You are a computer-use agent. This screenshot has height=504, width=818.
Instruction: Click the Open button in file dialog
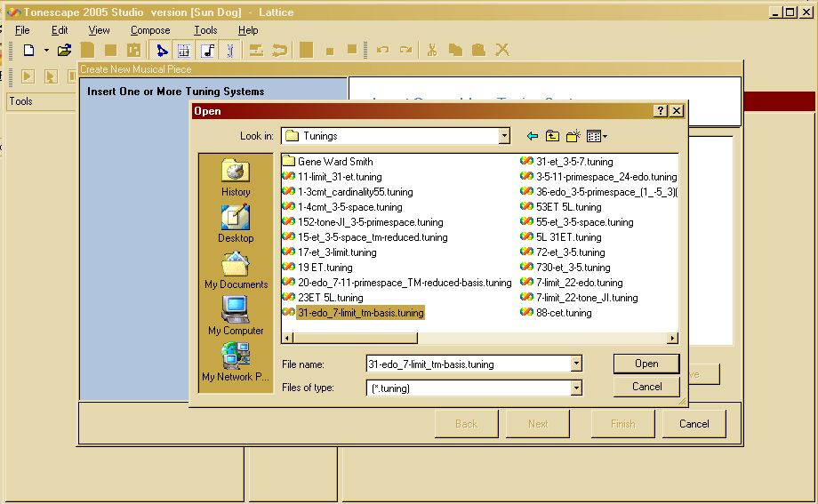[x=646, y=364]
